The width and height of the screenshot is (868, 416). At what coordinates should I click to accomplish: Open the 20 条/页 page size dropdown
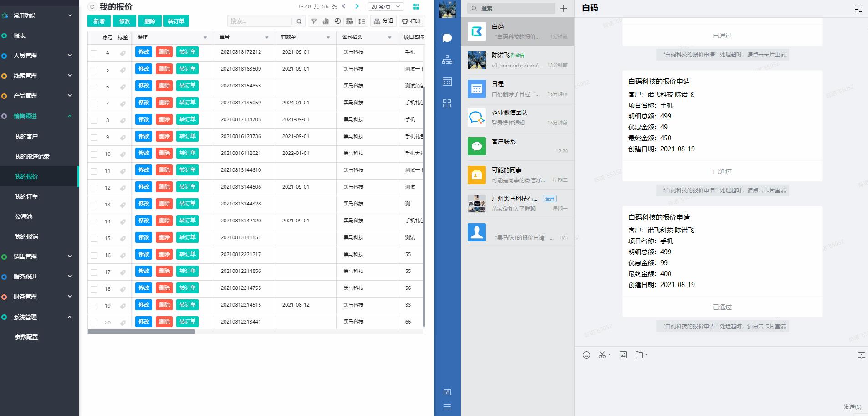tap(385, 7)
